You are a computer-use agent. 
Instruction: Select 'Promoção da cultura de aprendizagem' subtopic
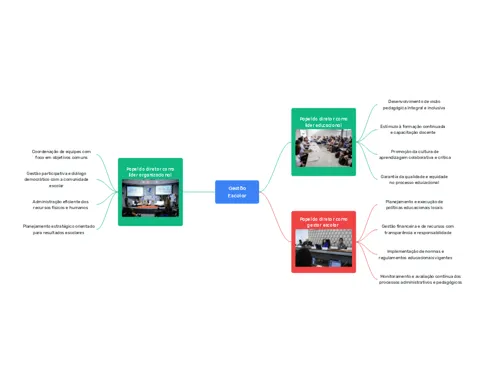tap(415, 154)
